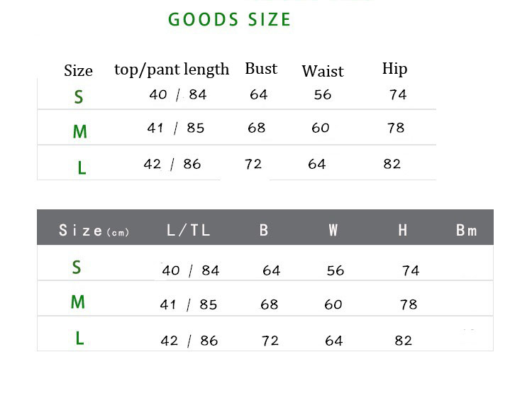Select the W header in gray bar

333,230
